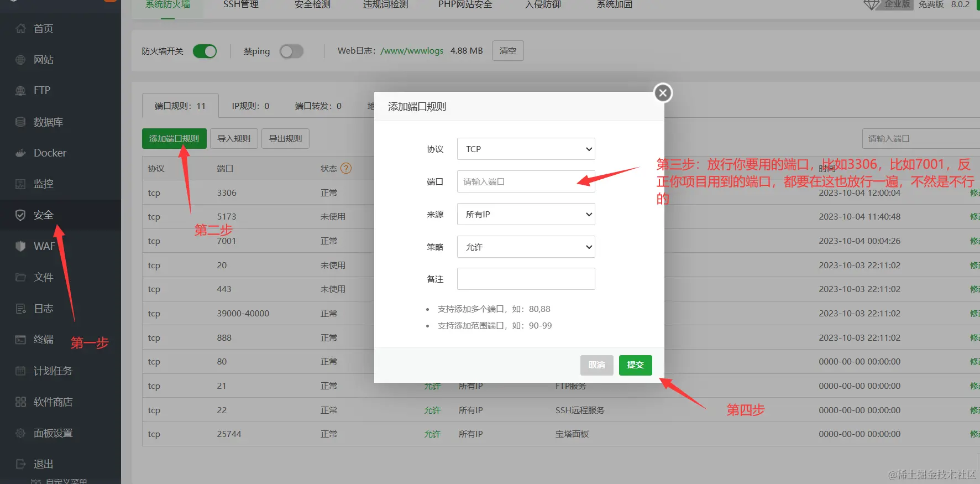Switch to the 系统防火墙 tab

pyautogui.click(x=167, y=5)
